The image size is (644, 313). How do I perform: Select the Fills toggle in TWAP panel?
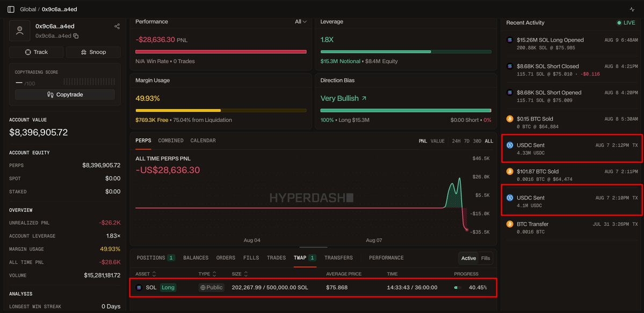click(486, 258)
